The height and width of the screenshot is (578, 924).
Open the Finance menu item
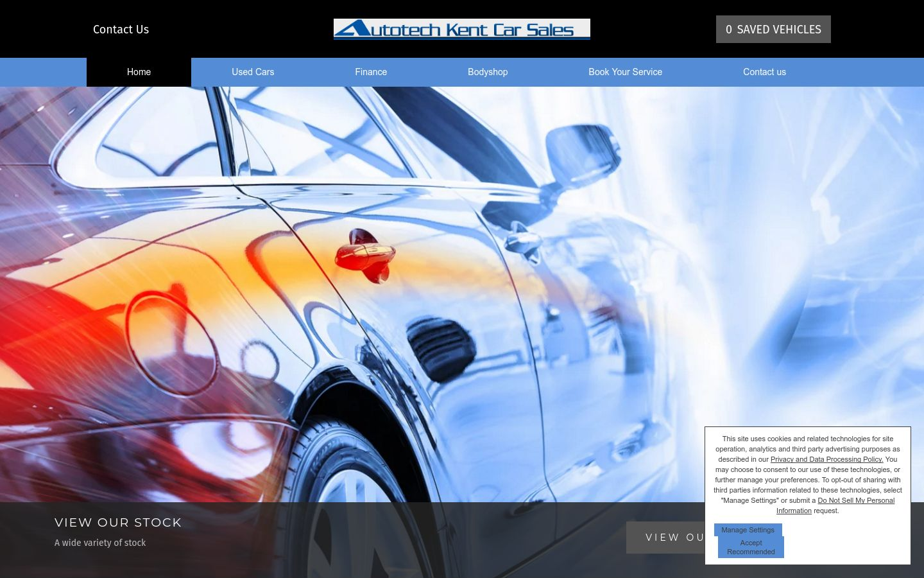371,72
